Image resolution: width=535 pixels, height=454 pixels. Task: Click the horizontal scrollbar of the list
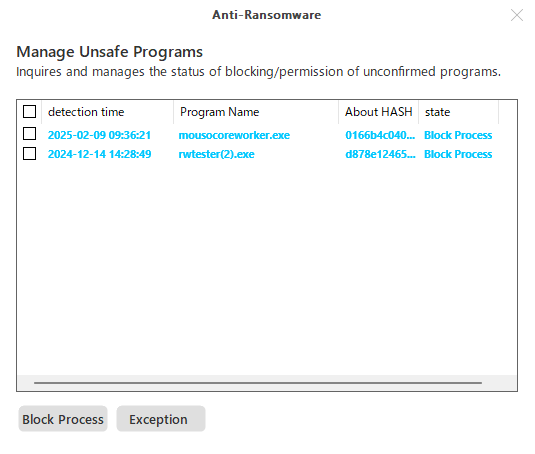(258, 383)
